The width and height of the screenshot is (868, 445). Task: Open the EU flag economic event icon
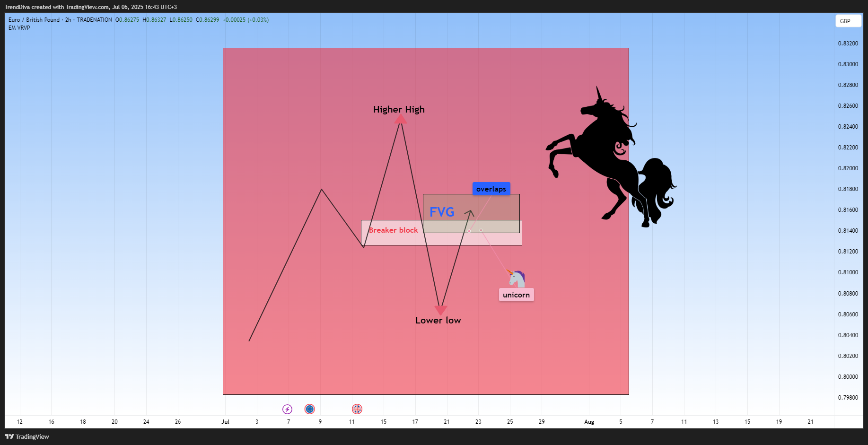point(310,409)
